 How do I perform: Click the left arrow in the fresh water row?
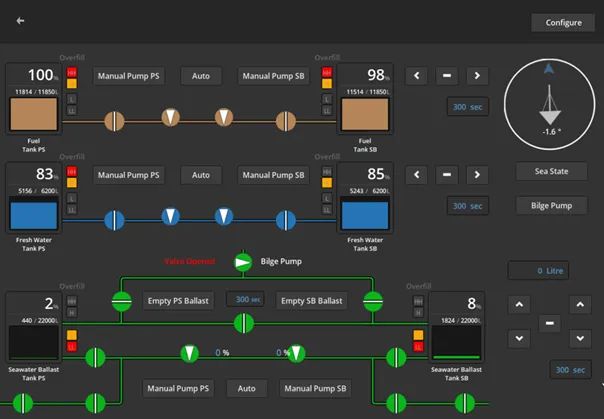click(416, 175)
